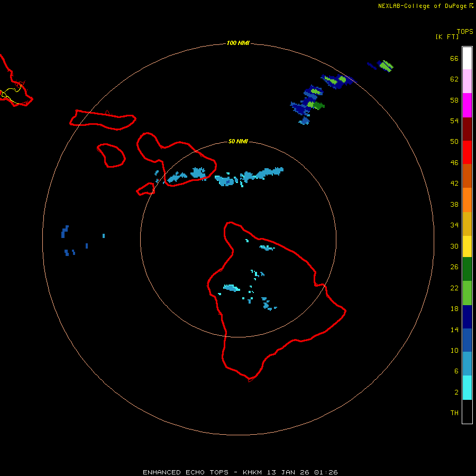
Task: Click the TH threshold legend label
Action: click(x=454, y=413)
